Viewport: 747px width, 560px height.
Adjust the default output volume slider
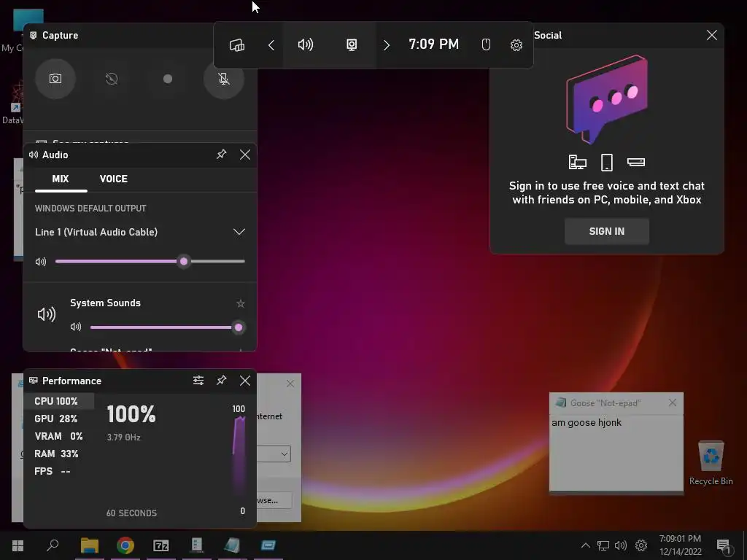(150, 262)
